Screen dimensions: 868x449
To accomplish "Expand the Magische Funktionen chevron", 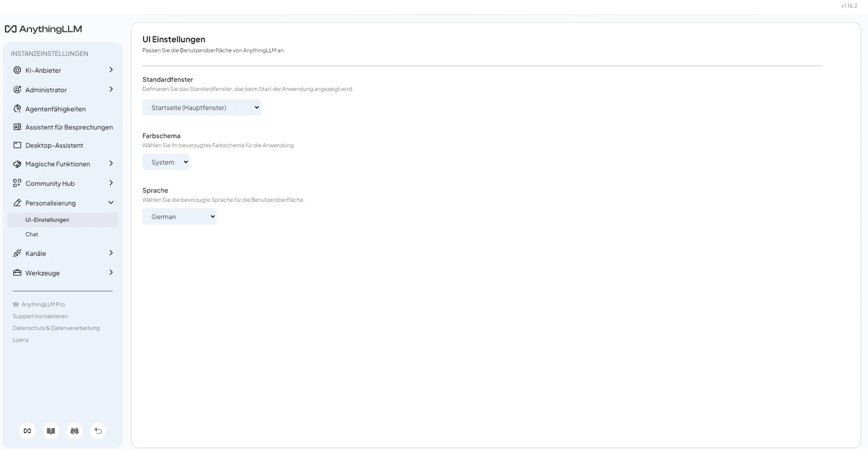I will [111, 163].
